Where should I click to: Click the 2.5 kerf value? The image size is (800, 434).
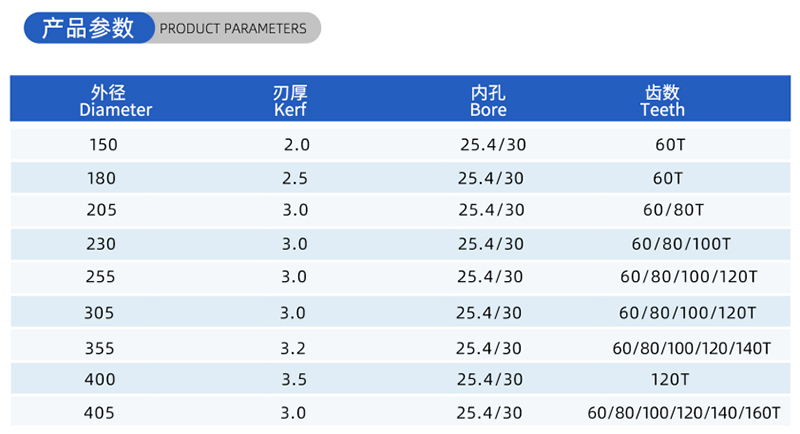297,179
